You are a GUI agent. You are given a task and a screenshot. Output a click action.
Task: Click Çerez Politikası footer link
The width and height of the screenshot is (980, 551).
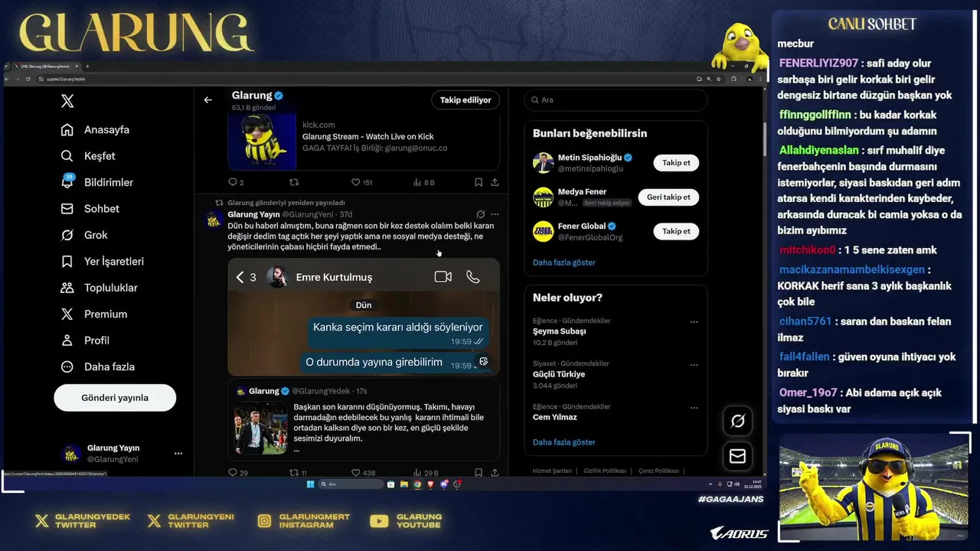click(x=658, y=471)
